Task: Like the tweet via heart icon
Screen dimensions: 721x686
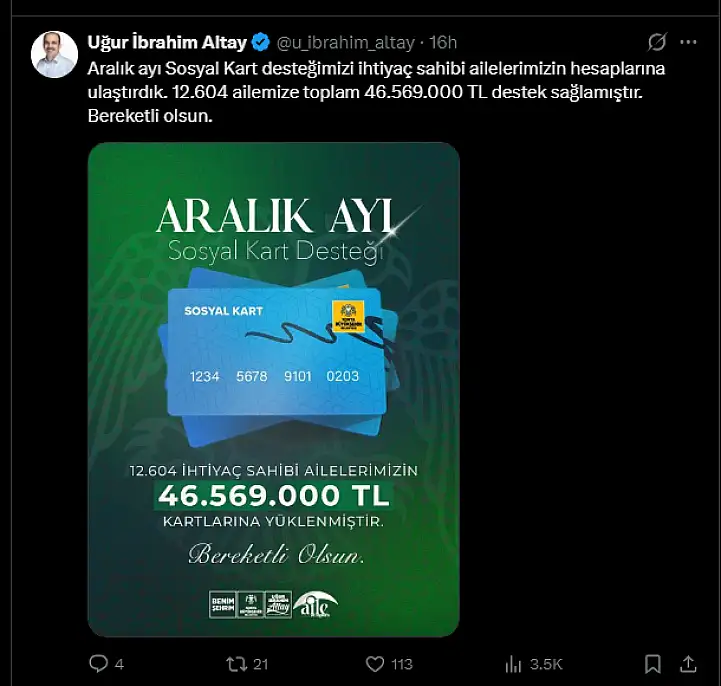Action: point(375,664)
